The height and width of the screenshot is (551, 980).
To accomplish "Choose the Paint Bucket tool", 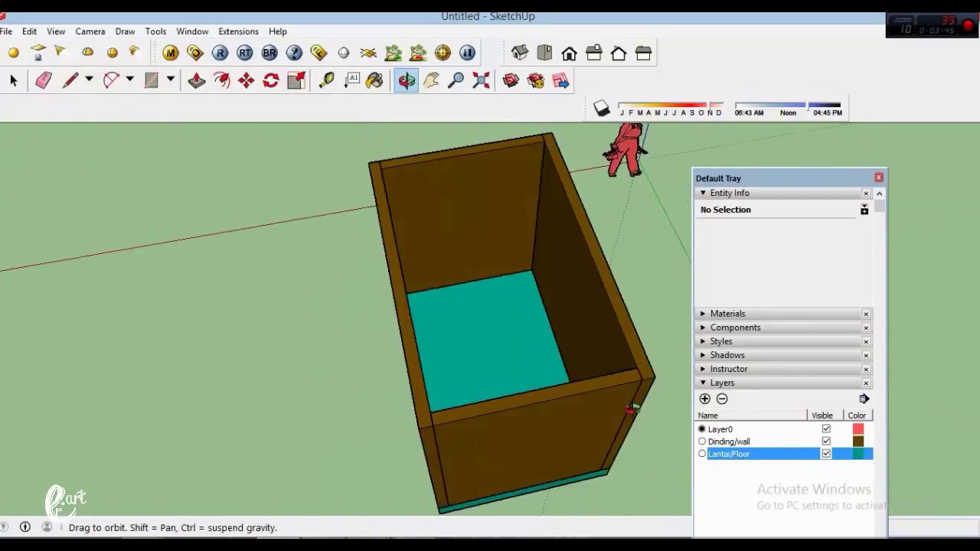I will pos(374,80).
